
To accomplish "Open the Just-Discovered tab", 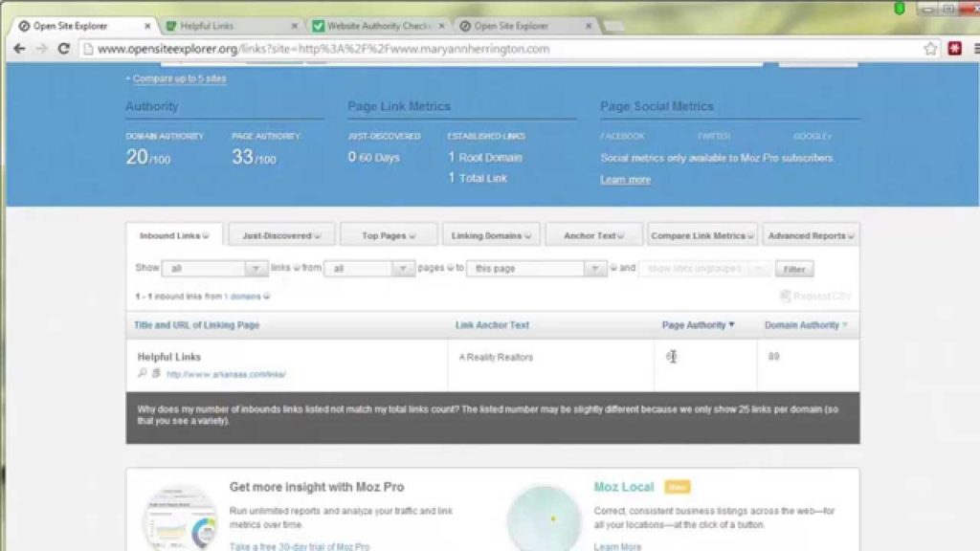I will tap(281, 235).
